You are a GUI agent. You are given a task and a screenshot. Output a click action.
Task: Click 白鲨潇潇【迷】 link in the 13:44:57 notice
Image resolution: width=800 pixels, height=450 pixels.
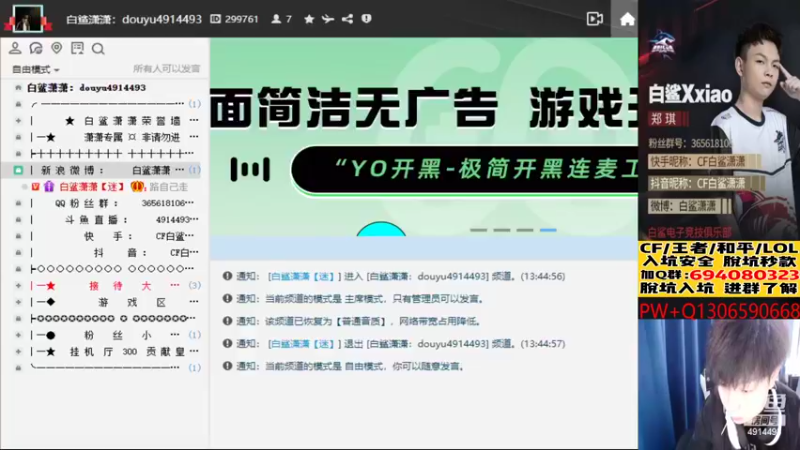click(x=304, y=343)
